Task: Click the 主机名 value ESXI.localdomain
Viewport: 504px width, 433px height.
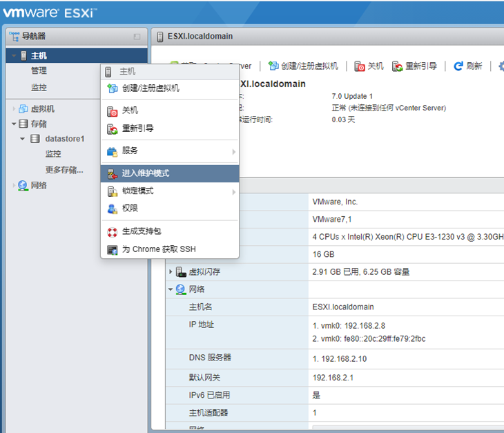Action: (x=343, y=307)
